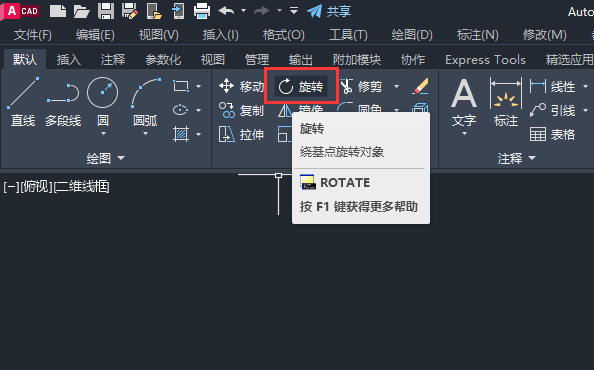The width and height of the screenshot is (594, 370).
Task: Select the 直线 line tool
Action: pos(23,101)
